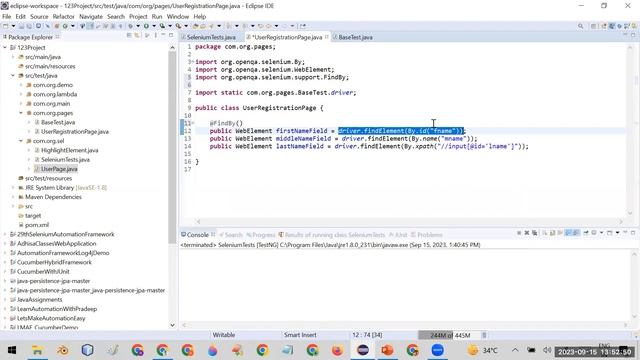Open the Windows Start menu
Viewport: 640px width, 360px height.
[x=12, y=350]
